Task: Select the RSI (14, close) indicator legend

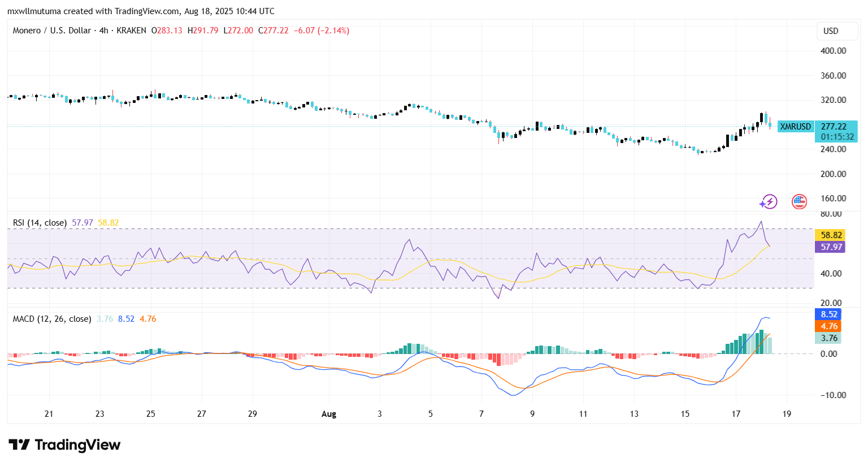Action: [x=40, y=223]
